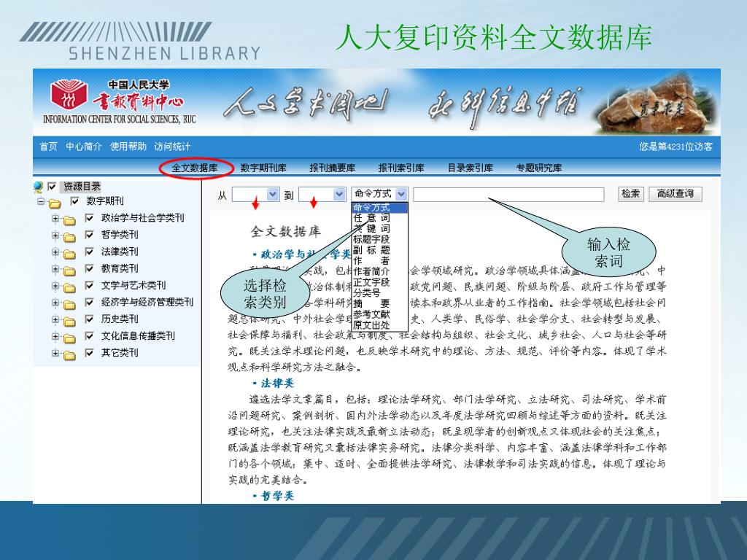Click the red 书报资料中心 logo
The width and height of the screenshot is (747, 560).
tap(69, 94)
